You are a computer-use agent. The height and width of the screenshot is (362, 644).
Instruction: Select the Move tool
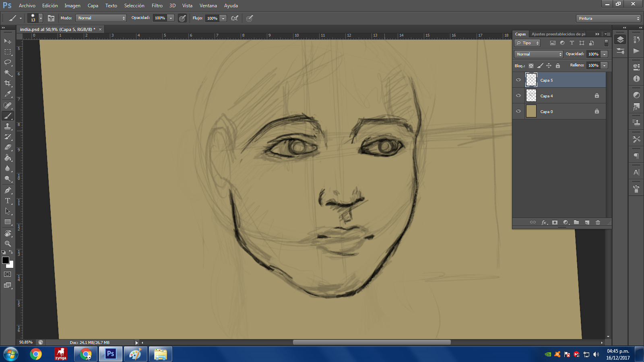click(8, 41)
